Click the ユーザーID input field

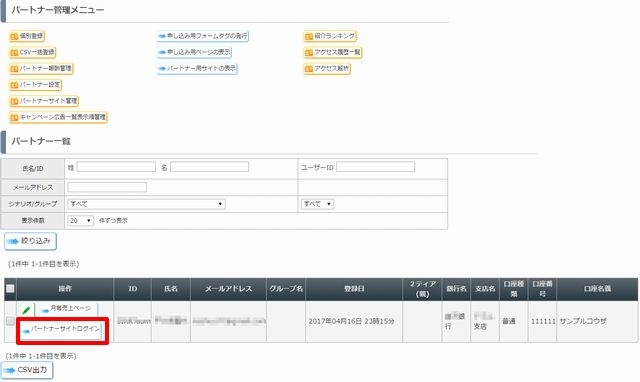[x=376, y=167]
